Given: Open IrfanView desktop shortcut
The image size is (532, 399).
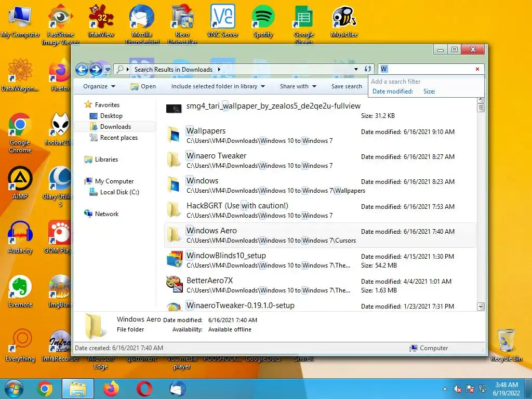Looking at the screenshot, I should 101,21.
